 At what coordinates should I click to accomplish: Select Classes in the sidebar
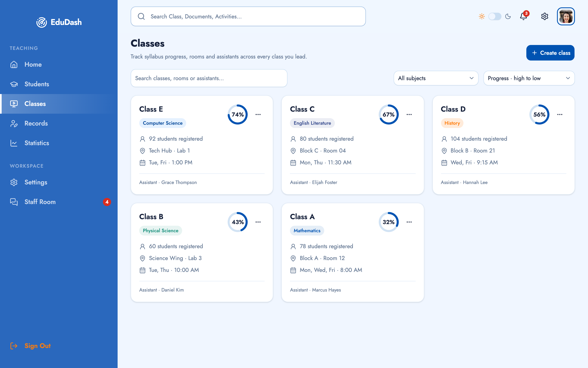pyautogui.click(x=59, y=104)
